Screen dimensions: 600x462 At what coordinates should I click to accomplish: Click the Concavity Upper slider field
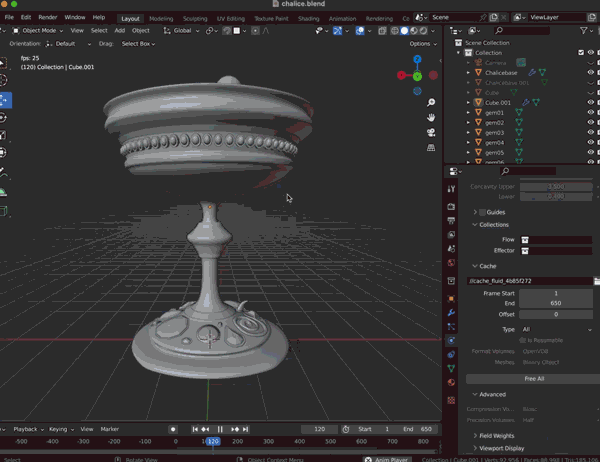click(x=556, y=186)
